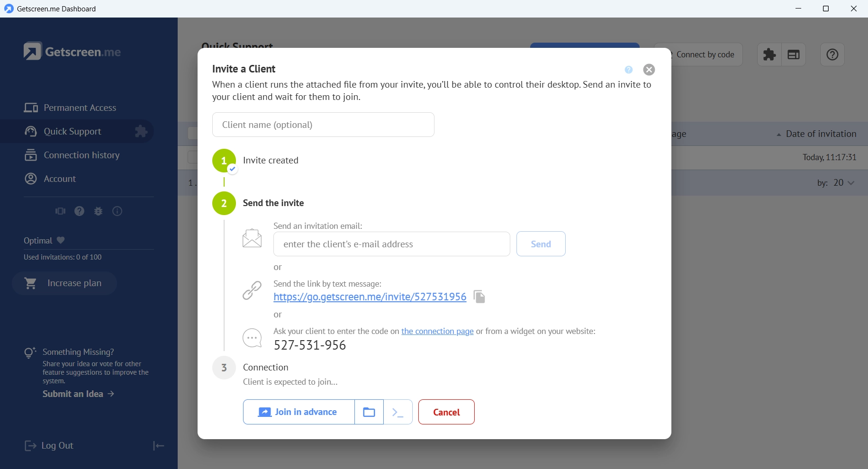Open the connection page link
Image resolution: width=868 pixels, height=469 pixels.
point(437,331)
